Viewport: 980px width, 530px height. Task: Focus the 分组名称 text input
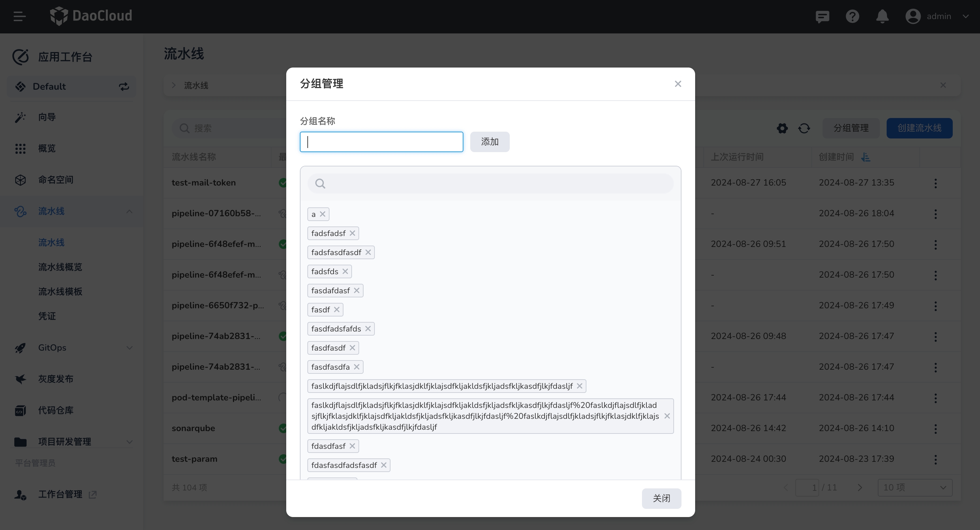[x=381, y=142]
